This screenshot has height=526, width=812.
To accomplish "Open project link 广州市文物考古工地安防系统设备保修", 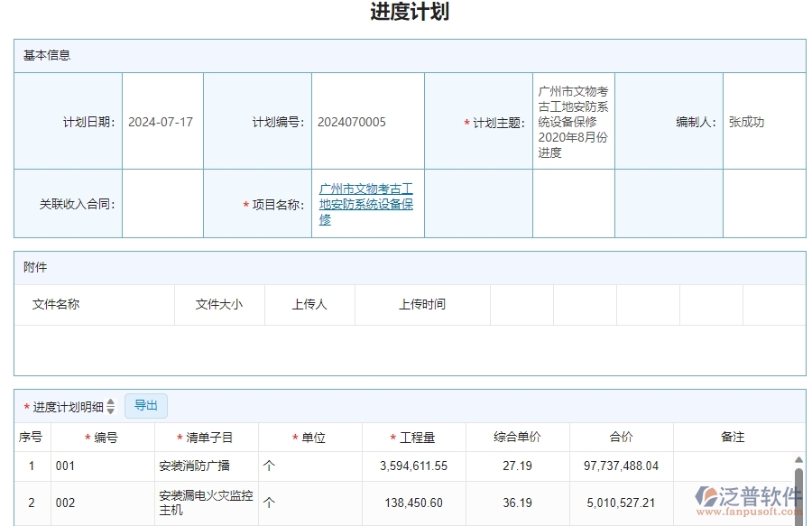I will 365,204.
